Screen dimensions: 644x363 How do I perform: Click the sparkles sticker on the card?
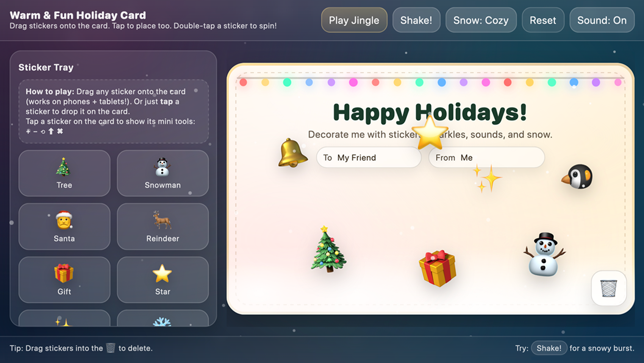click(x=487, y=178)
